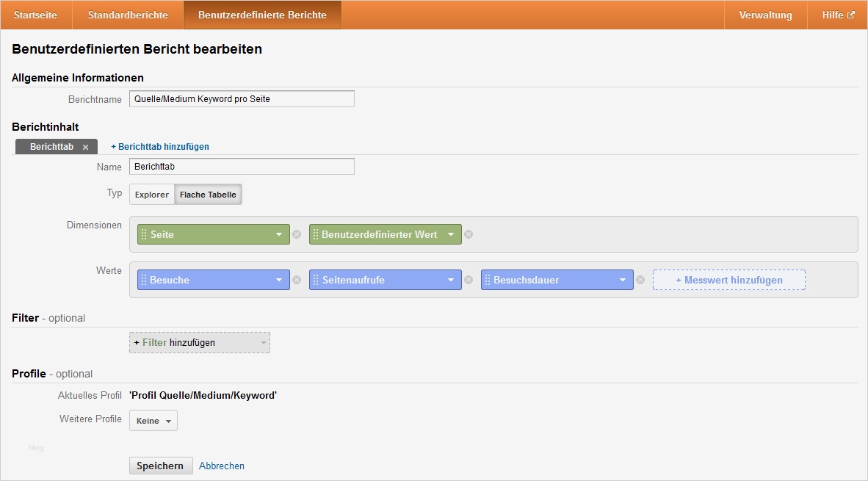Remove the Benutzerdefinierter Wert dimension
Viewport: 868px width, 481px height.
[469, 234]
